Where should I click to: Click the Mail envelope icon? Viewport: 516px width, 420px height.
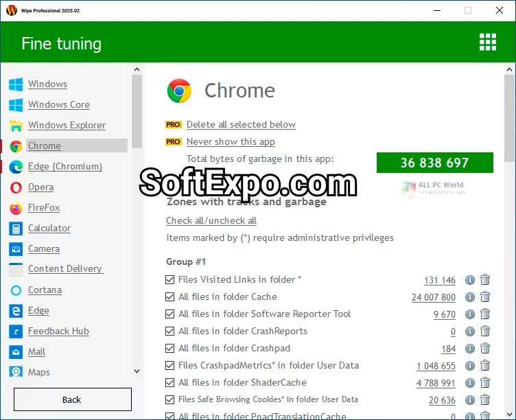[16, 352]
